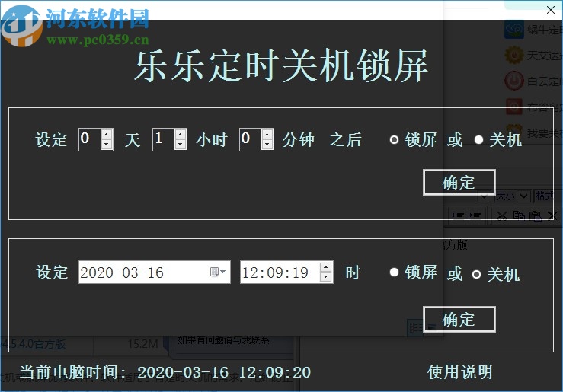The height and width of the screenshot is (392, 563).
Task: Click the date field 2020-03-16
Action: pyautogui.click(x=155, y=272)
